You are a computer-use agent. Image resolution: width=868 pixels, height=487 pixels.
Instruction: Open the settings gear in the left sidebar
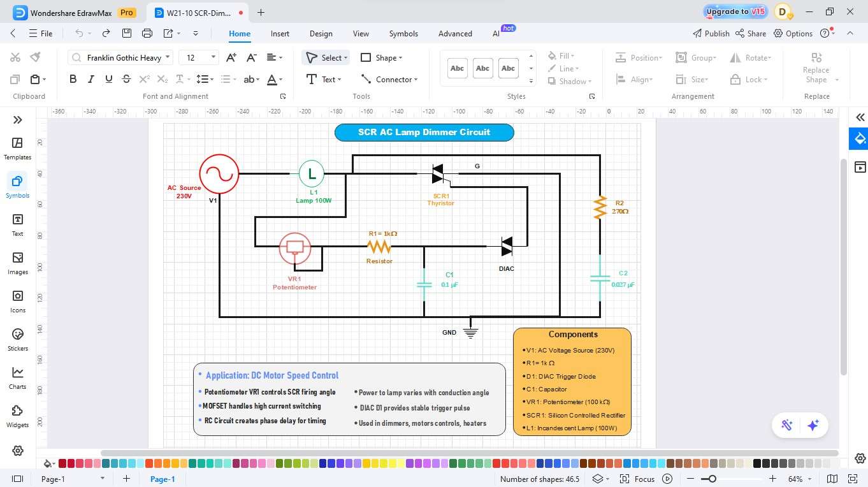tap(17, 451)
